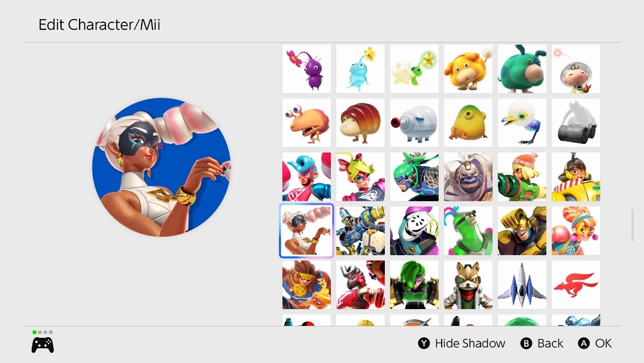
Task: Click the vertical scrollbar on right edge
Action: tap(633, 225)
